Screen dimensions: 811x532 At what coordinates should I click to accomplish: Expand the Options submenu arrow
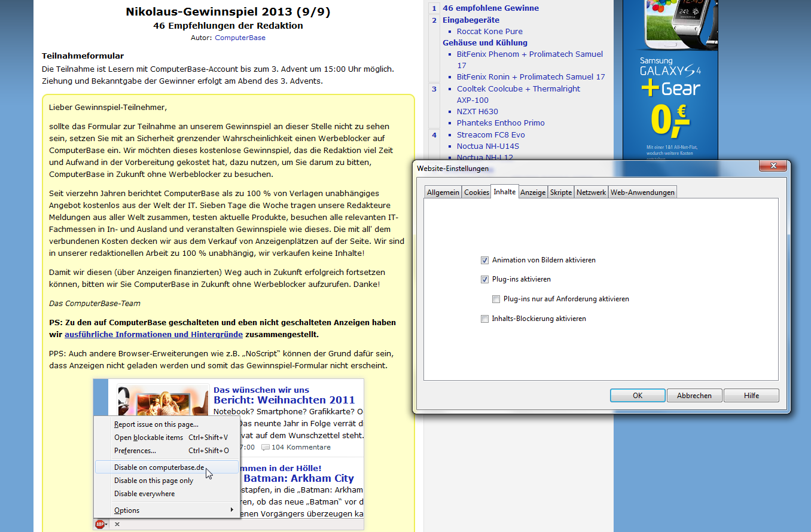[232, 510]
